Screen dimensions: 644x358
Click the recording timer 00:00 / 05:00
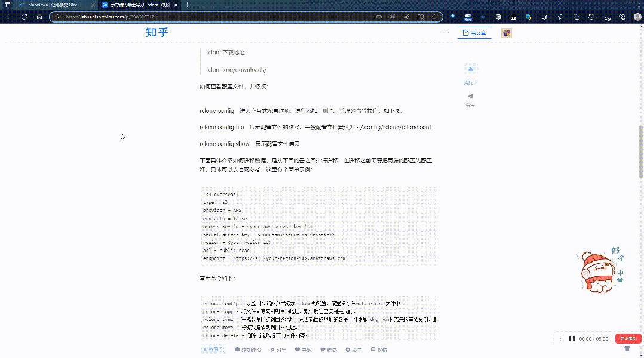point(593,339)
